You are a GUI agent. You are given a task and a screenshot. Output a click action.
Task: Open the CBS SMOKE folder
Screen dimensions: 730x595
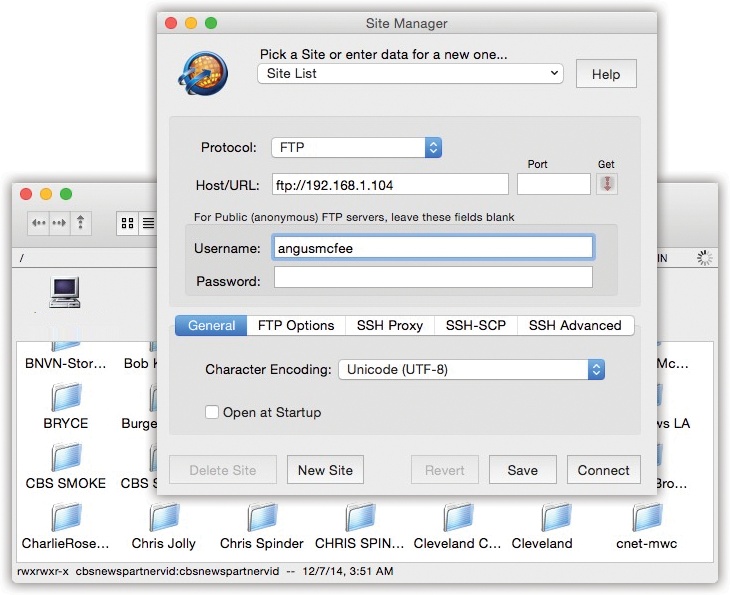pos(66,457)
